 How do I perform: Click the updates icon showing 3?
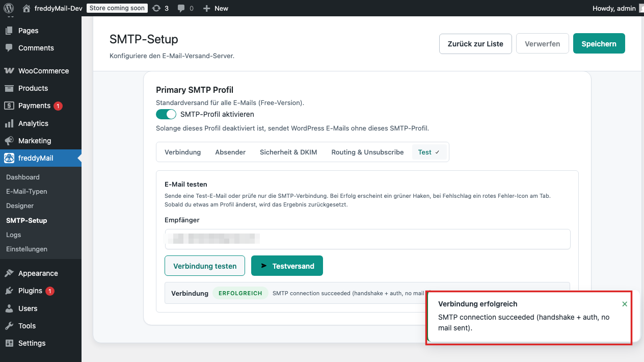156,8
